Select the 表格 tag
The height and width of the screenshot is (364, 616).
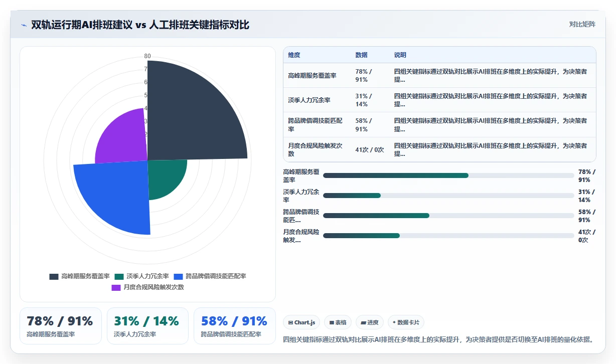tap(338, 322)
